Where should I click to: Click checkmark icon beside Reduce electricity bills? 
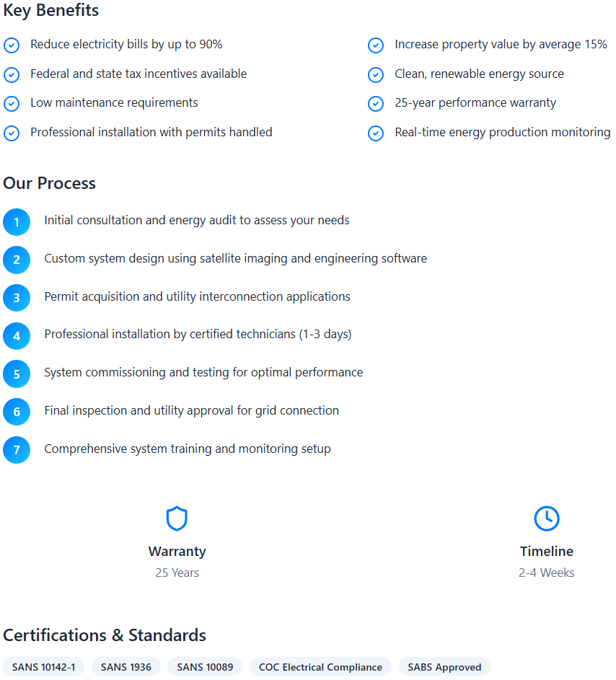pyautogui.click(x=12, y=45)
